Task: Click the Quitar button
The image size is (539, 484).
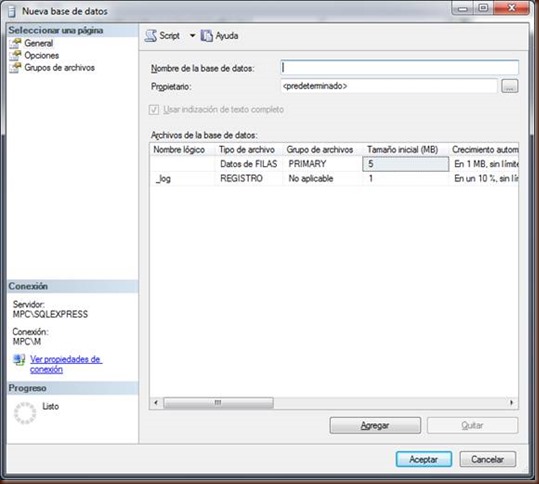Action: [x=472, y=426]
